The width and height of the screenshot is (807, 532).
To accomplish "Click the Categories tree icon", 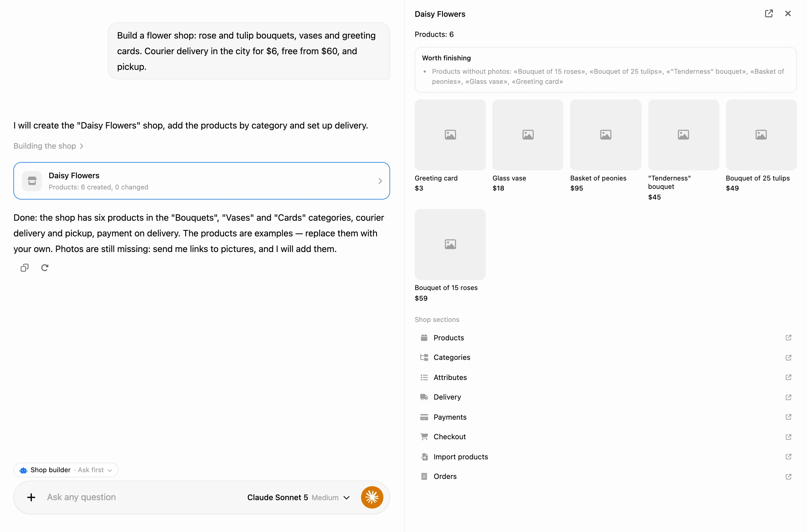I will click(x=424, y=357).
